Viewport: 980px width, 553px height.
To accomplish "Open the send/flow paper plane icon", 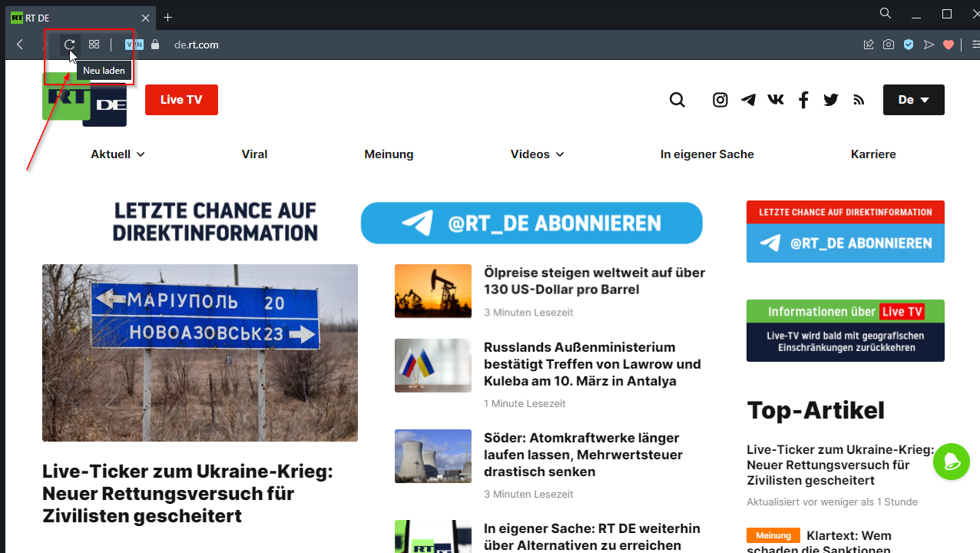I will (x=929, y=45).
